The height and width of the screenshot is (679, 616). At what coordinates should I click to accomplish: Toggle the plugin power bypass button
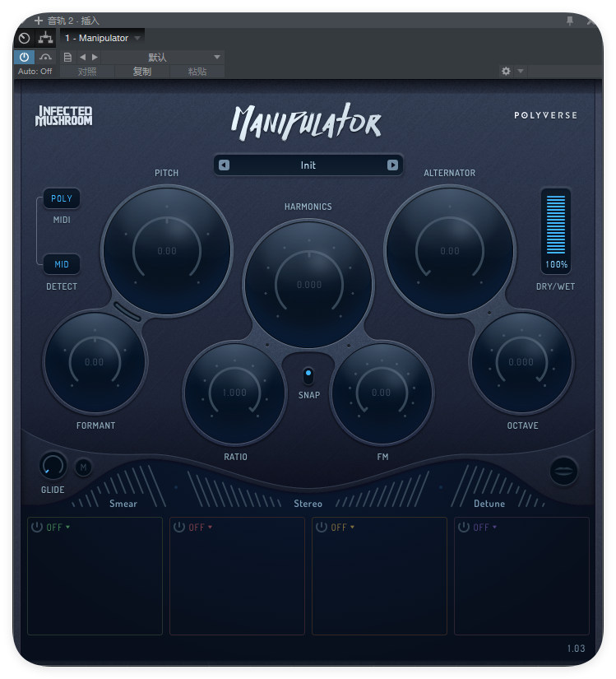click(x=24, y=57)
